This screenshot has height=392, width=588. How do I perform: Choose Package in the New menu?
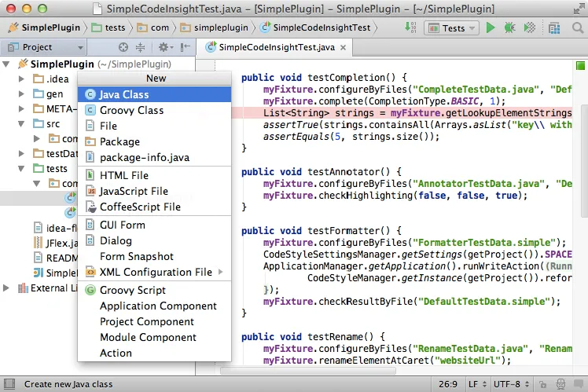point(154,141)
